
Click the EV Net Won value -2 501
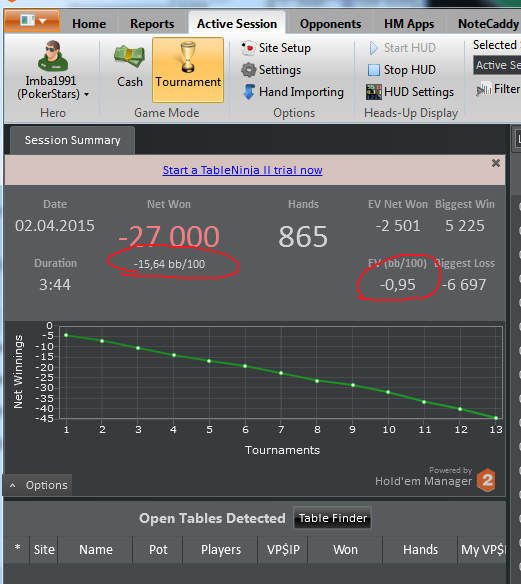(x=398, y=226)
